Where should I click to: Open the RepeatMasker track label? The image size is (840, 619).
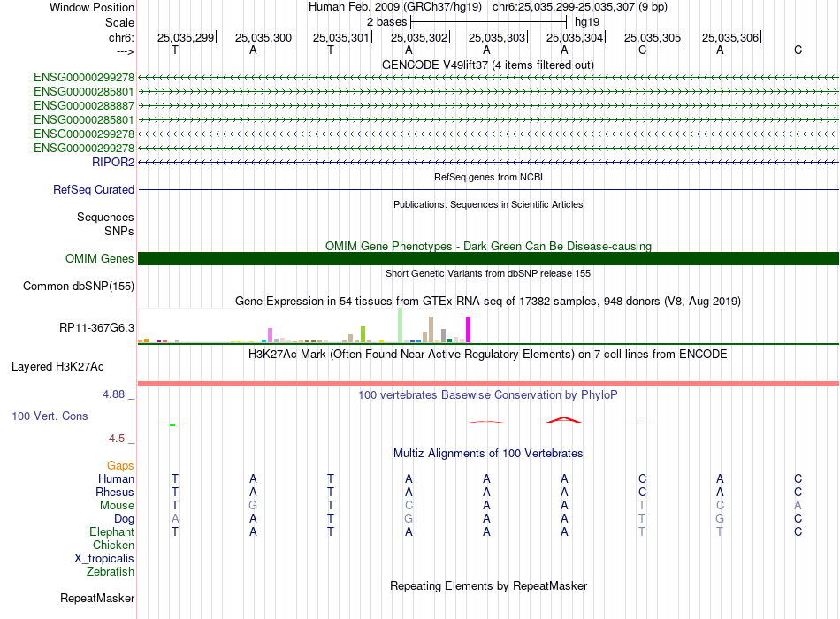click(97, 599)
